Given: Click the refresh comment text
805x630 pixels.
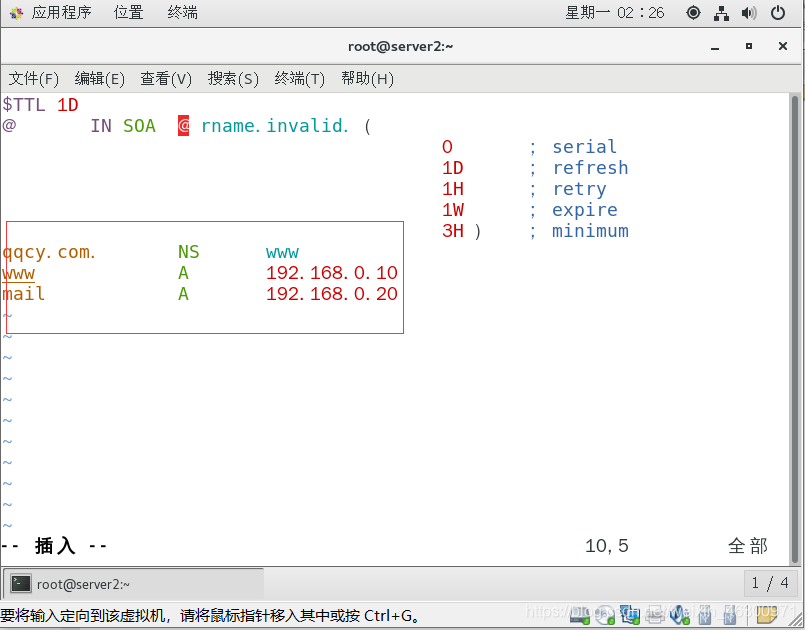Looking at the screenshot, I should [590, 168].
